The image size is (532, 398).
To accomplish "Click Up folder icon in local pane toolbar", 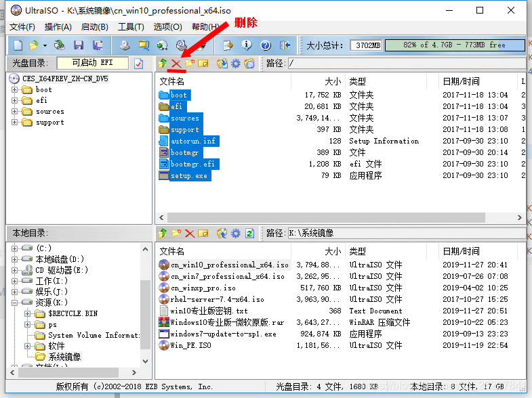I will click(x=163, y=234).
